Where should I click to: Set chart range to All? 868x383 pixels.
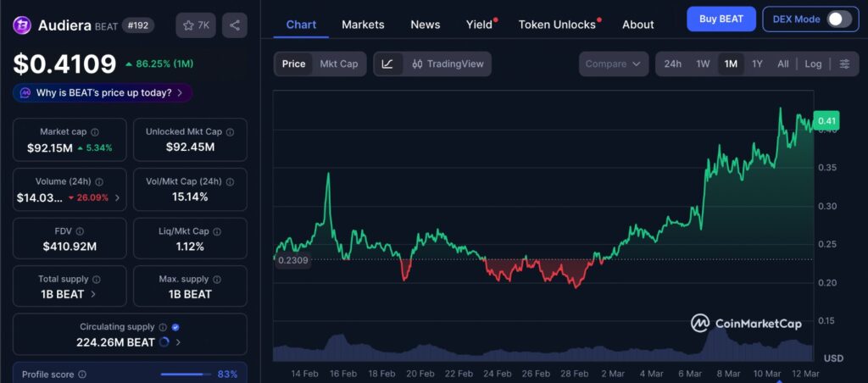coord(782,64)
